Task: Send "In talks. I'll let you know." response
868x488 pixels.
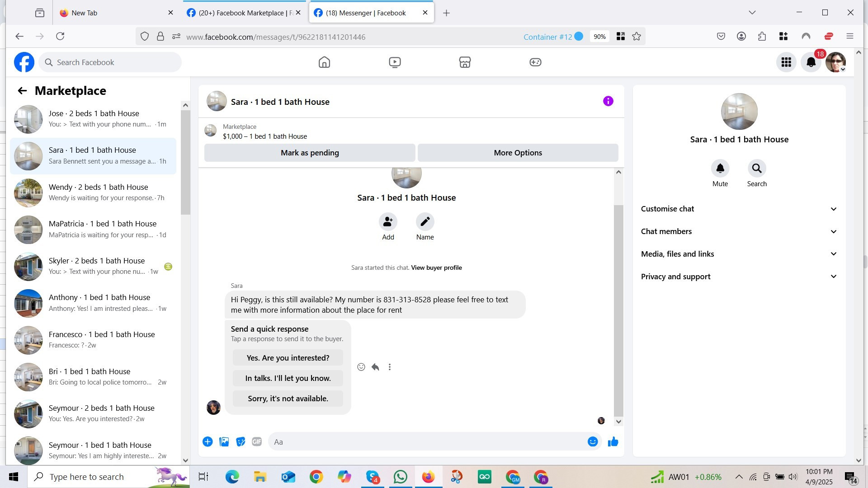Action: pyautogui.click(x=288, y=378)
